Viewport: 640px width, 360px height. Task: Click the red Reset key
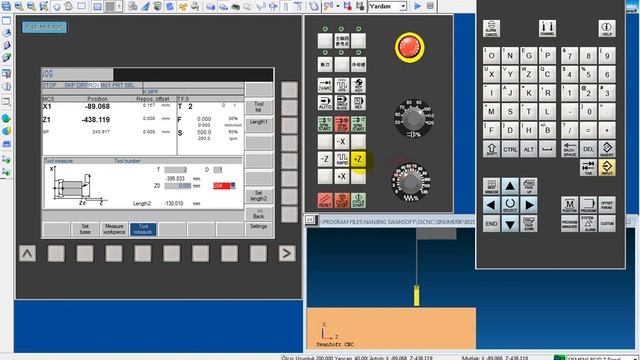click(325, 200)
